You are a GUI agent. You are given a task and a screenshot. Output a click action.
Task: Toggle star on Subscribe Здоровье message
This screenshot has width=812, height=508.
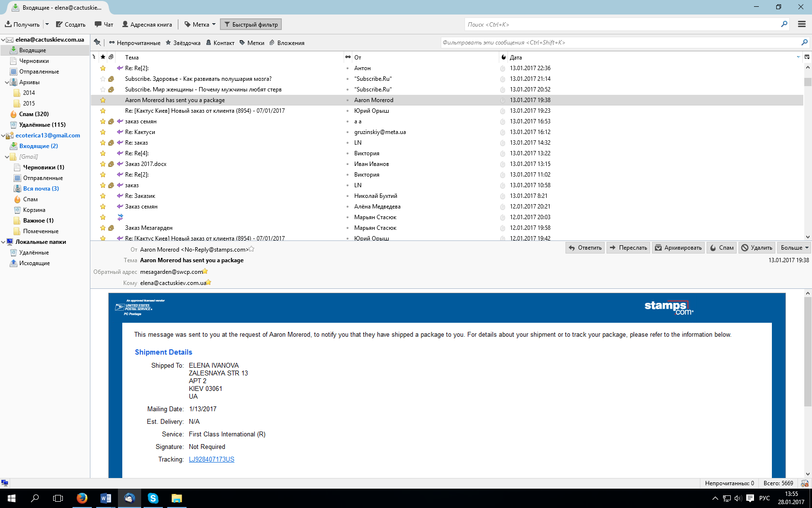(103, 79)
